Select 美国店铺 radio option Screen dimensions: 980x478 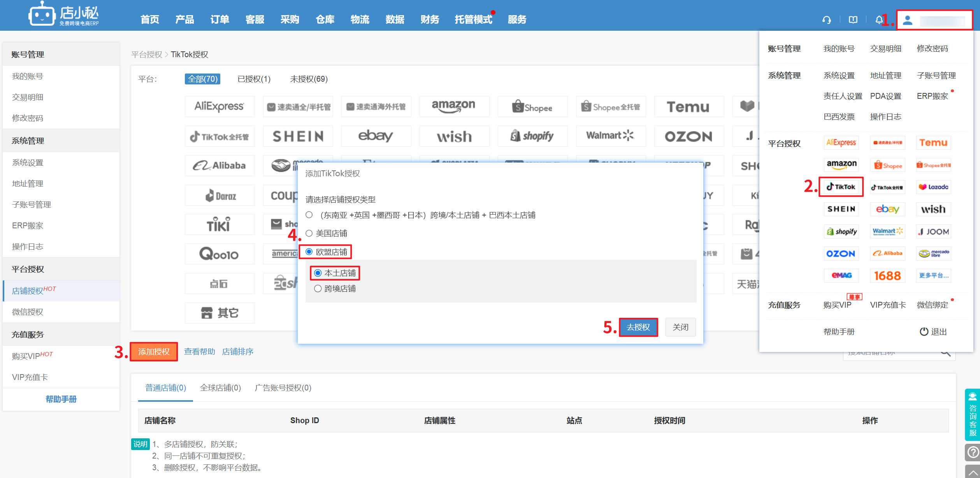[x=309, y=233]
